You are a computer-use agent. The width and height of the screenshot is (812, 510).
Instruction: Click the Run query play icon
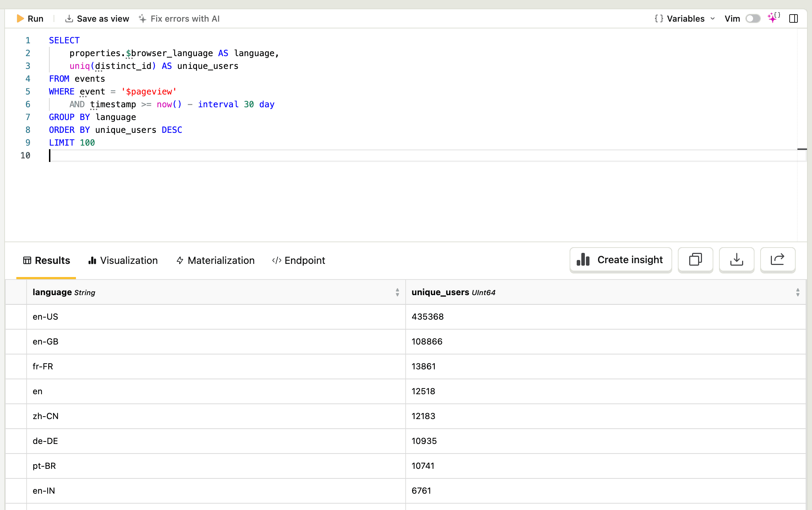(21, 19)
